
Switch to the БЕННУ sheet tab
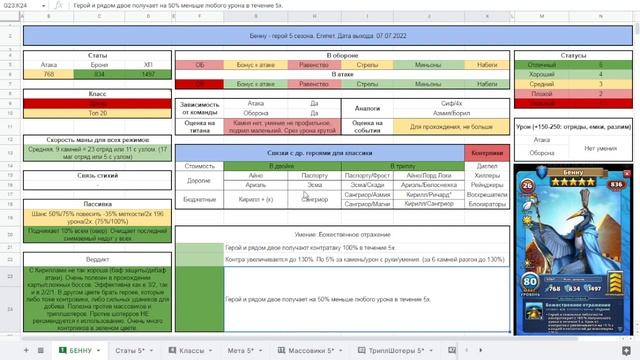pyautogui.click(x=80, y=350)
